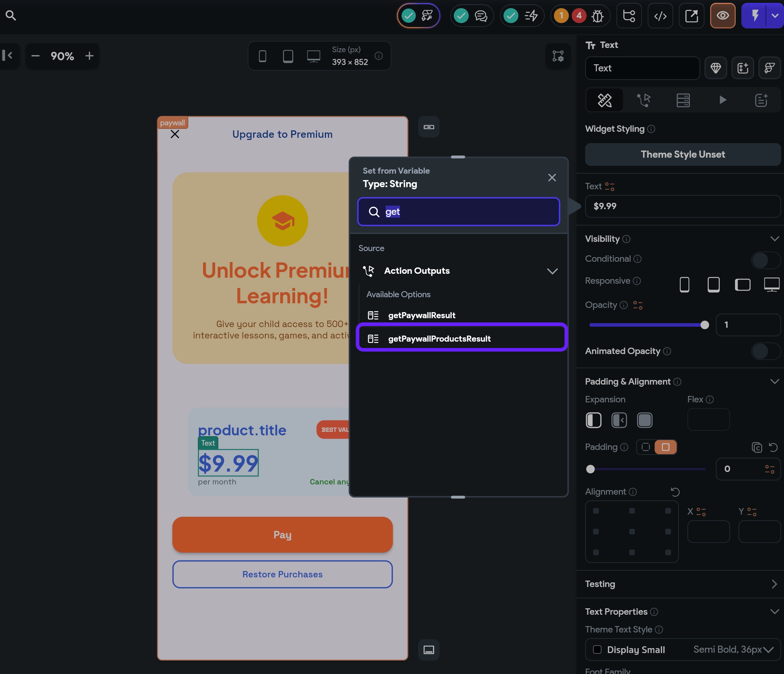Toggle the Conditional visibility switch

[x=765, y=260]
